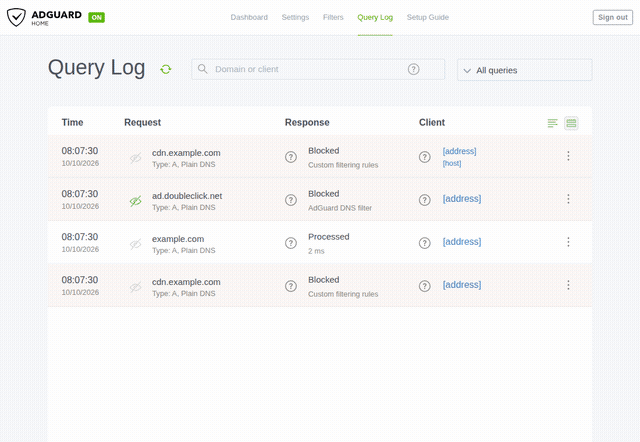
Task: Open search help question mark icon
Action: 413,69
